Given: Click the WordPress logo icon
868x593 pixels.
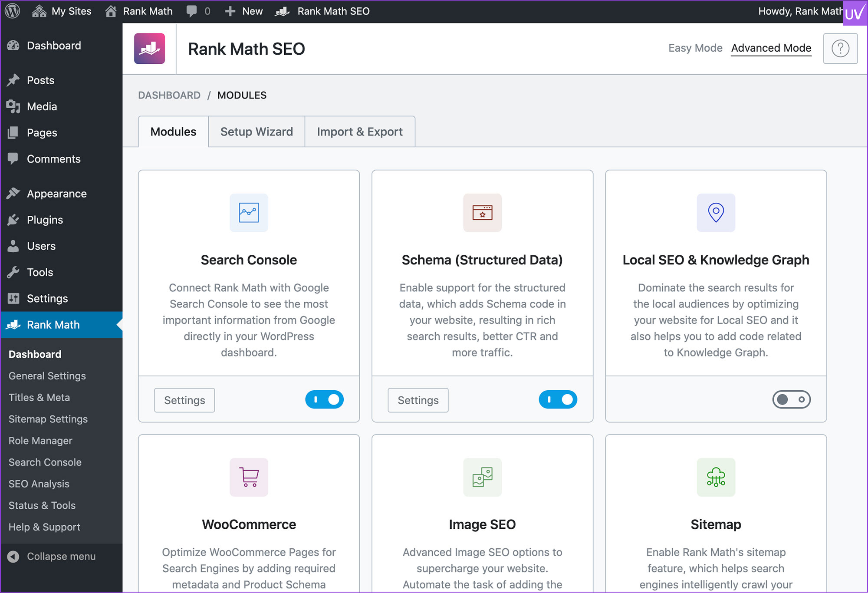Looking at the screenshot, I should click(x=13, y=11).
